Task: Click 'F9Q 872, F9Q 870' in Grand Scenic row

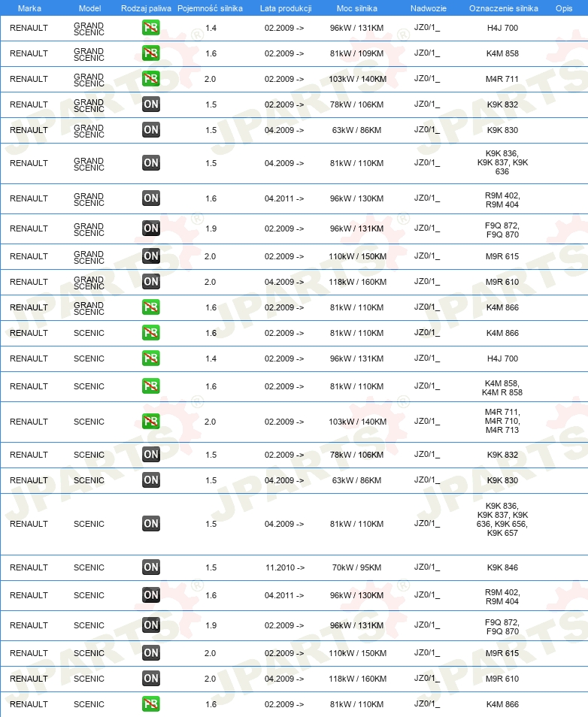Action: pos(502,230)
